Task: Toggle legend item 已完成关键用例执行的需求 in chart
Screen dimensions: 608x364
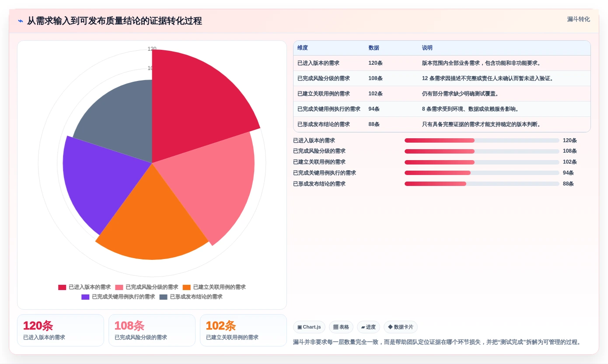Action: pos(118,297)
